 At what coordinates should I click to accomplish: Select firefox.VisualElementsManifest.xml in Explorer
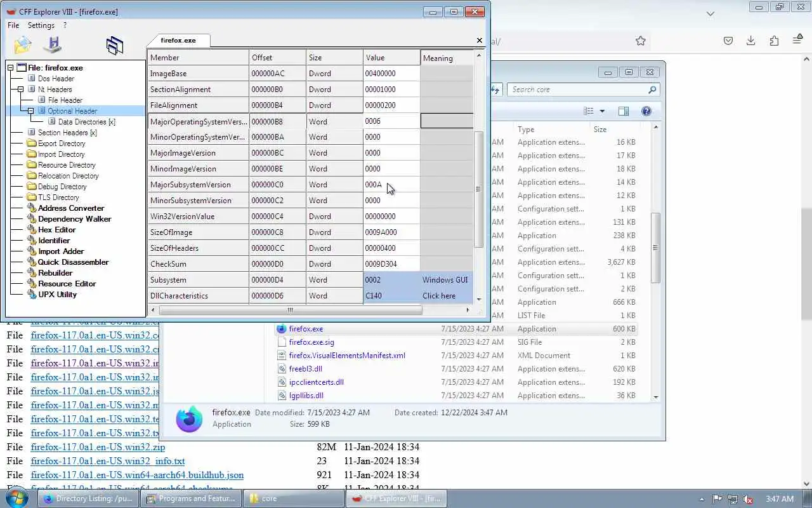[347, 356]
